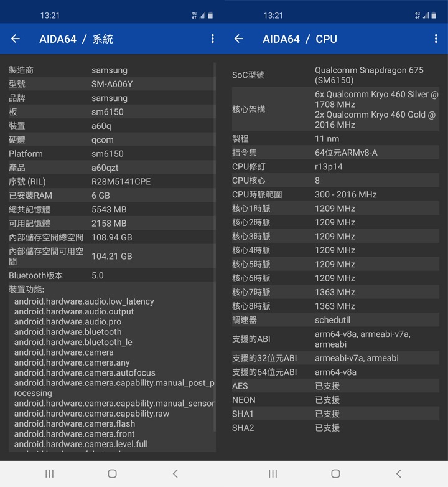Select the SHA2 row 已支援
448x487 pixels.
tap(327, 428)
